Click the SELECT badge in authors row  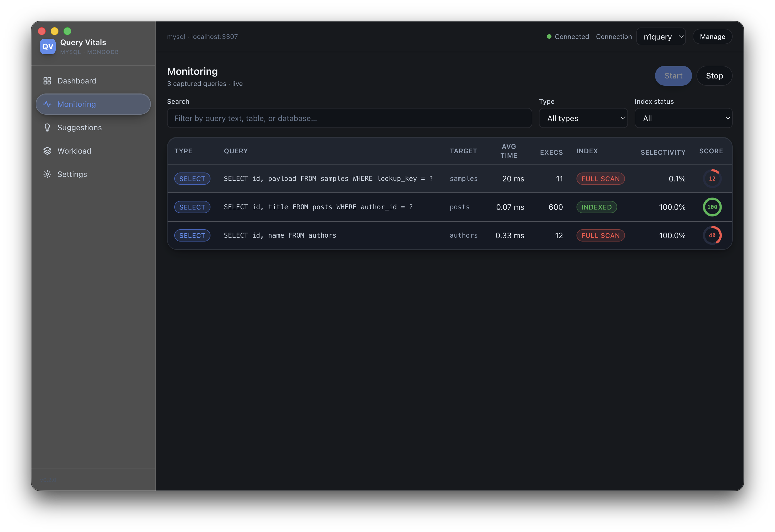192,235
